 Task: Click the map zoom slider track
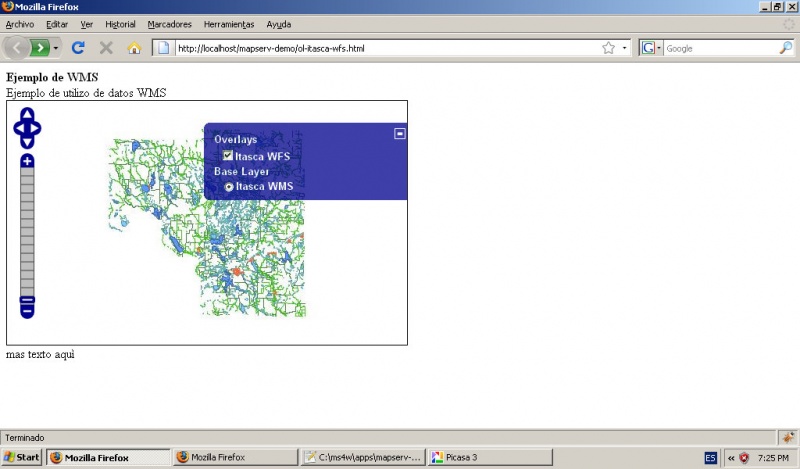click(27, 230)
